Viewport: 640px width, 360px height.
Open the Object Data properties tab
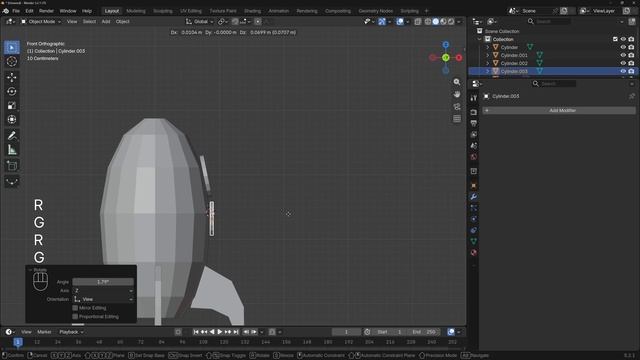473,241
